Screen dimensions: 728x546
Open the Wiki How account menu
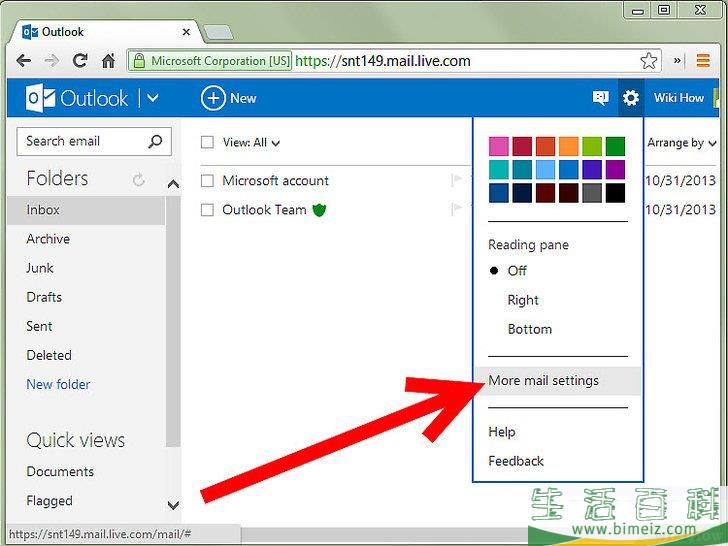coord(679,98)
